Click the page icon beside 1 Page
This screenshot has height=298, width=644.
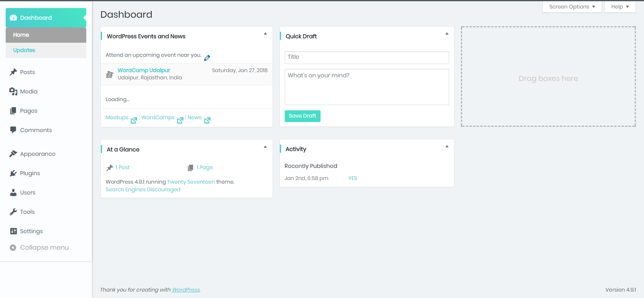190,168
